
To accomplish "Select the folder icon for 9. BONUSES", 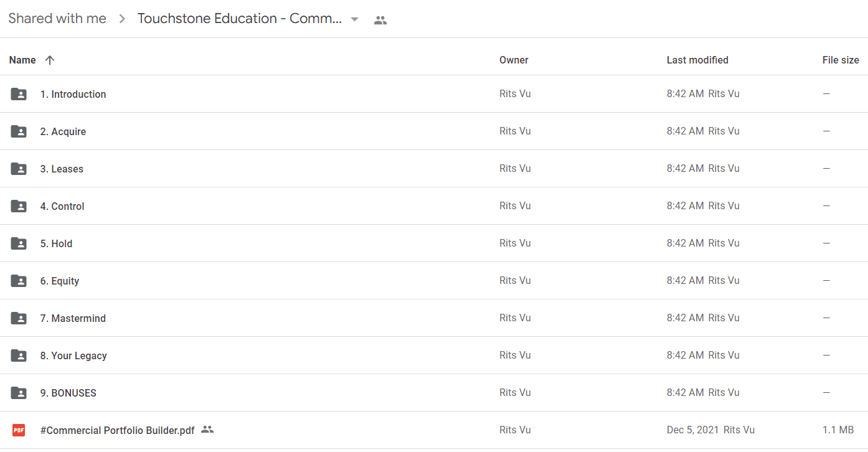I will (x=19, y=393).
